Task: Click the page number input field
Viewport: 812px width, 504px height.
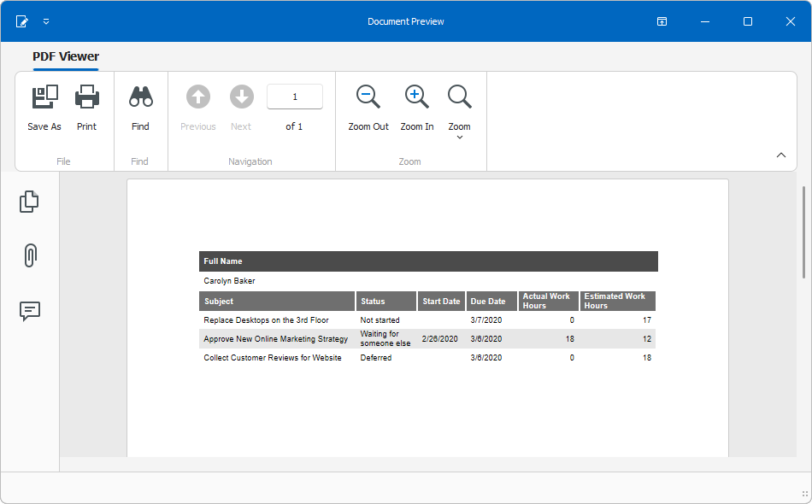Action: (x=294, y=96)
